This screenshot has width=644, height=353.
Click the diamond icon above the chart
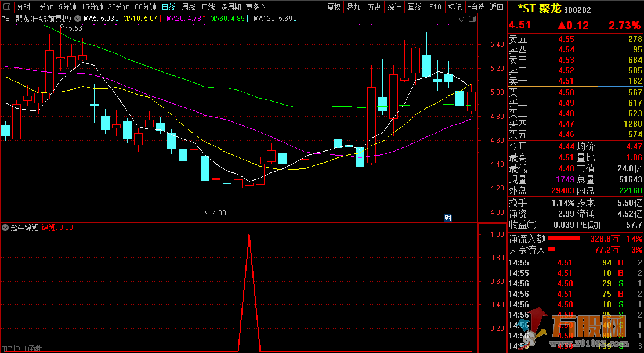[461, 19]
